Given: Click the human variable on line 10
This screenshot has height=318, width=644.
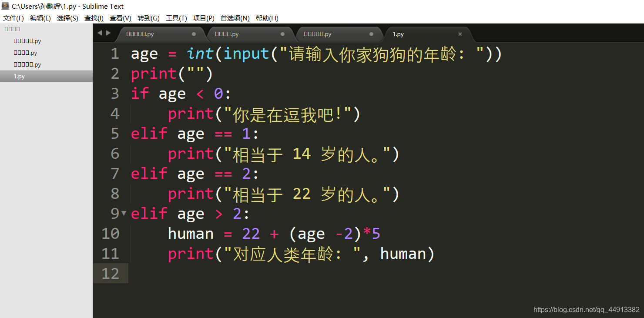Looking at the screenshot, I should [x=191, y=234].
